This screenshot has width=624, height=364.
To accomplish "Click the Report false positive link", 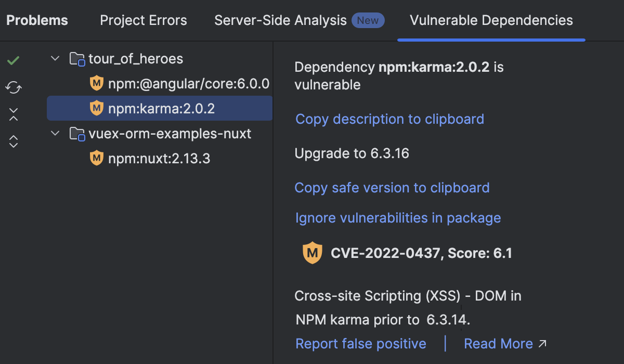I will (x=360, y=343).
